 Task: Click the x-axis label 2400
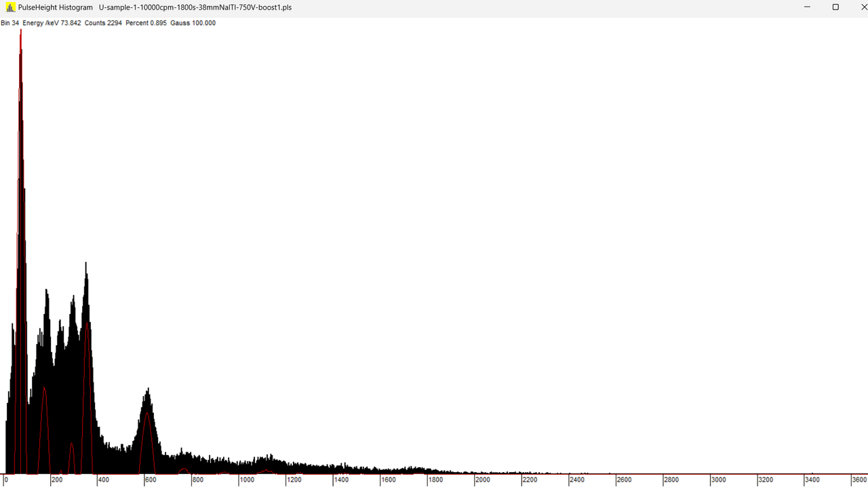click(x=577, y=480)
